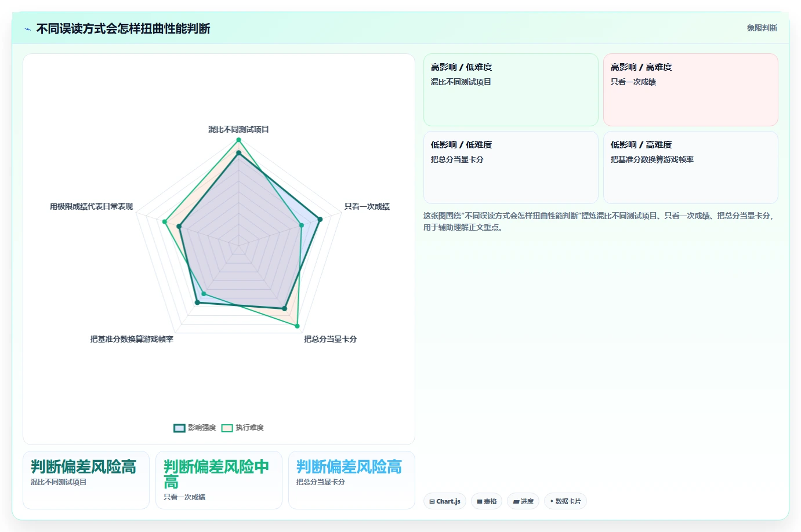801x532 pixels.
Task: Click 判断偏差风险高 card for 把总分当显卡分
Action: click(x=351, y=480)
